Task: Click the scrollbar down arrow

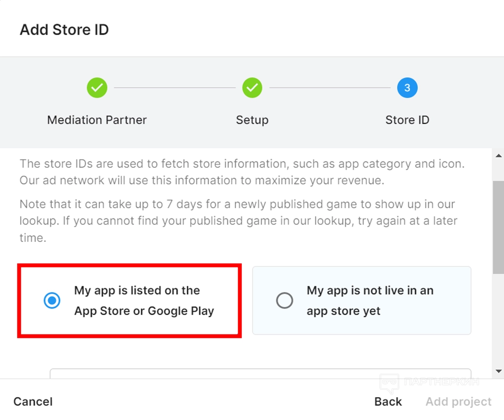Action: coord(498,371)
